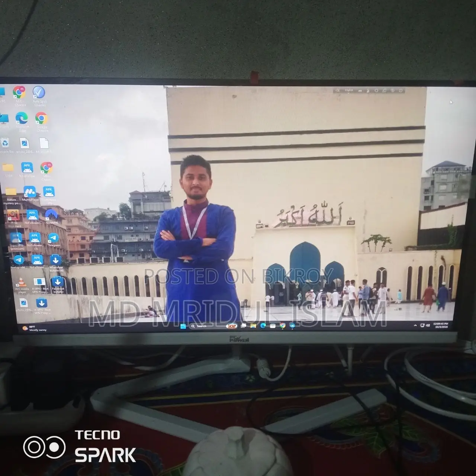Image resolution: width=476 pixels, height=476 pixels.
Task: Open the Windows Start menu on taskbar
Action: (x=183, y=326)
